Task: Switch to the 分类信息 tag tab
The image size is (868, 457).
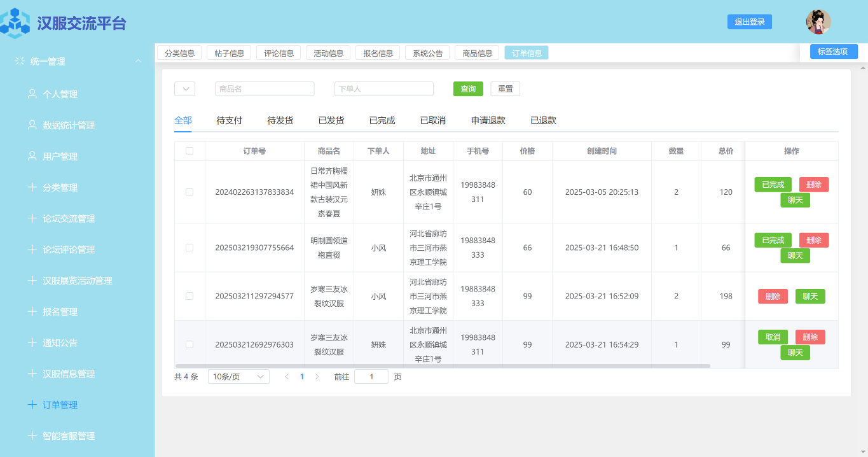Action: coord(179,53)
